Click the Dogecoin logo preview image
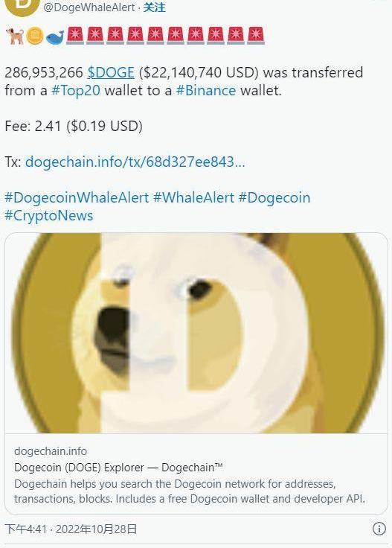The image size is (392, 548). click(x=196, y=333)
